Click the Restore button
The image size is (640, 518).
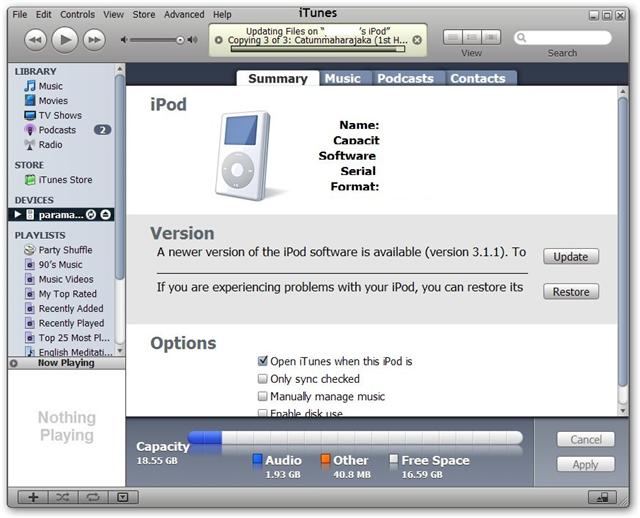tap(571, 292)
